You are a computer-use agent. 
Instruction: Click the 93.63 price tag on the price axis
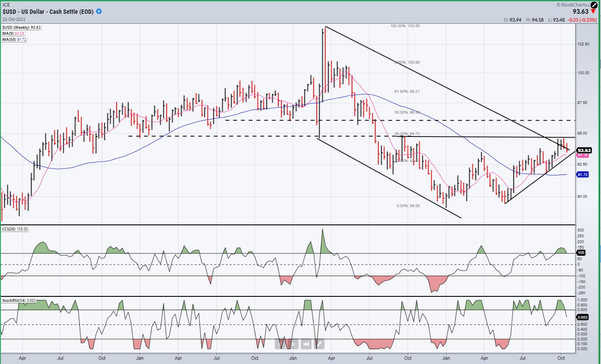tap(584, 150)
